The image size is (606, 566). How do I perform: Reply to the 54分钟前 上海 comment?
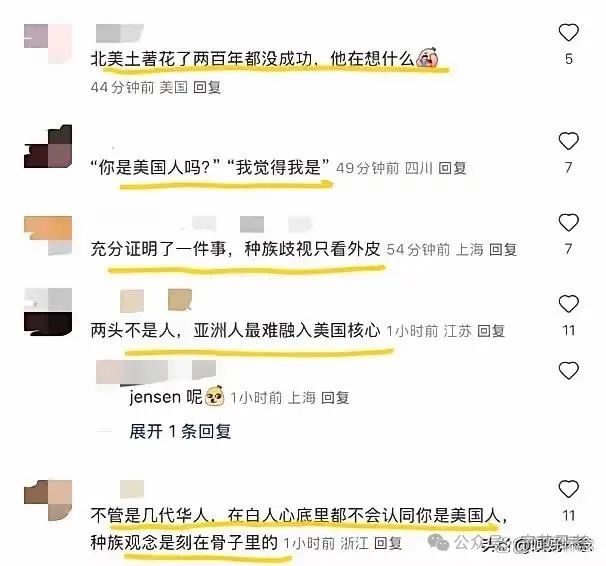point(503,250)
